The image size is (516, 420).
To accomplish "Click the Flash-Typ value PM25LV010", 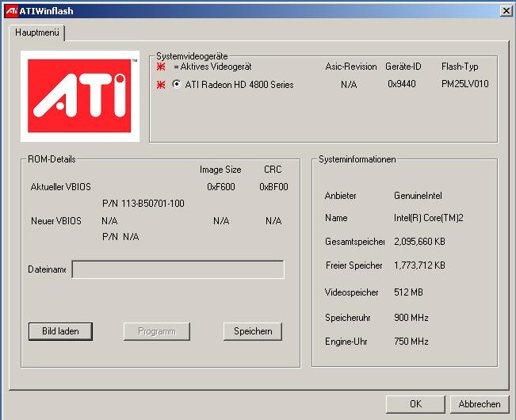I will 465,84.
